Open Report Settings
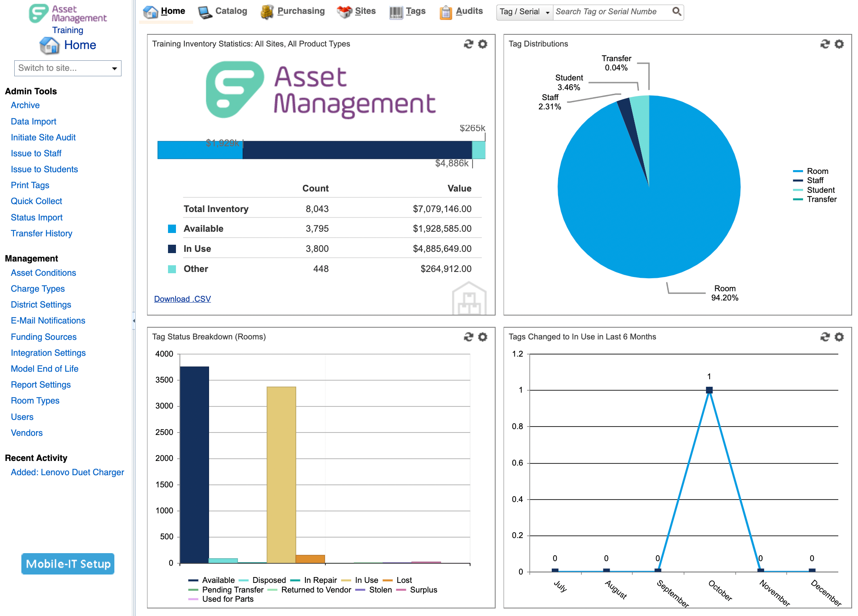 [41, 385]
